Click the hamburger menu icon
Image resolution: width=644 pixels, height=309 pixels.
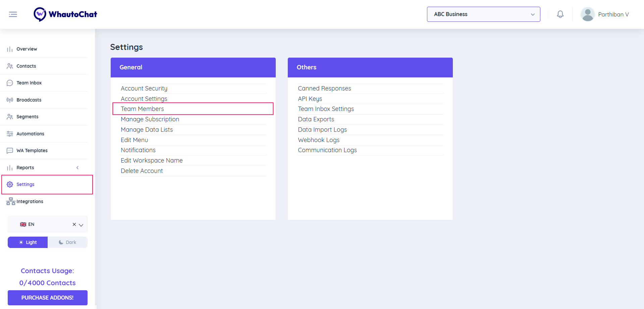tap(13, 14)
